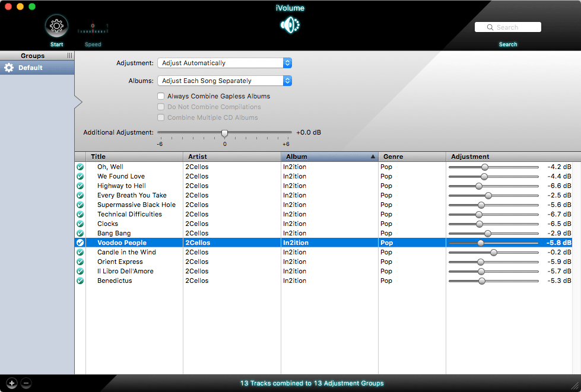The height and width of the screenshot is (392, 581).
Task: Open the Adjust Each Song Separately dropdown
Action: [224, 79]
